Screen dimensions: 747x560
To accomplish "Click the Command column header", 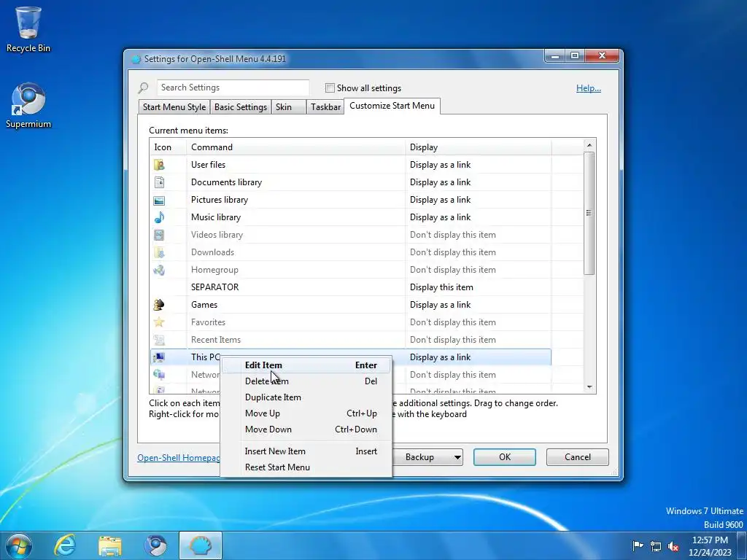I will [x=296, y=147].
